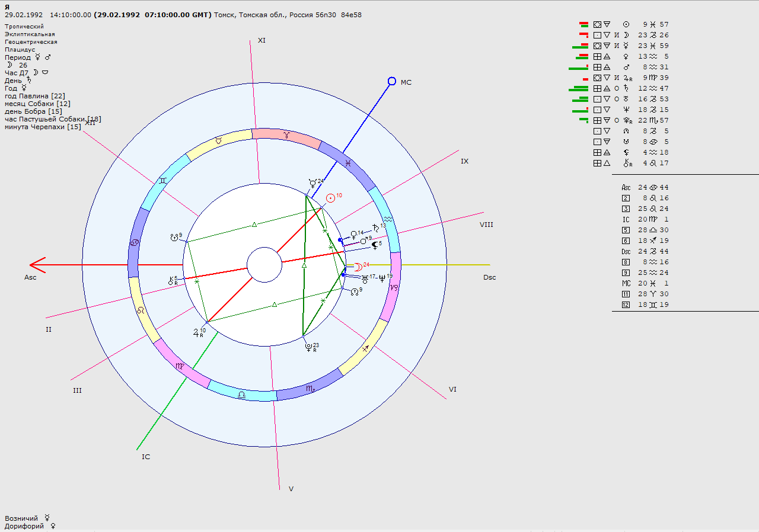Viewport: 759px width, 532px height.
Task: Click the IC row in house cusps table
Action: [x=645, y=219]
